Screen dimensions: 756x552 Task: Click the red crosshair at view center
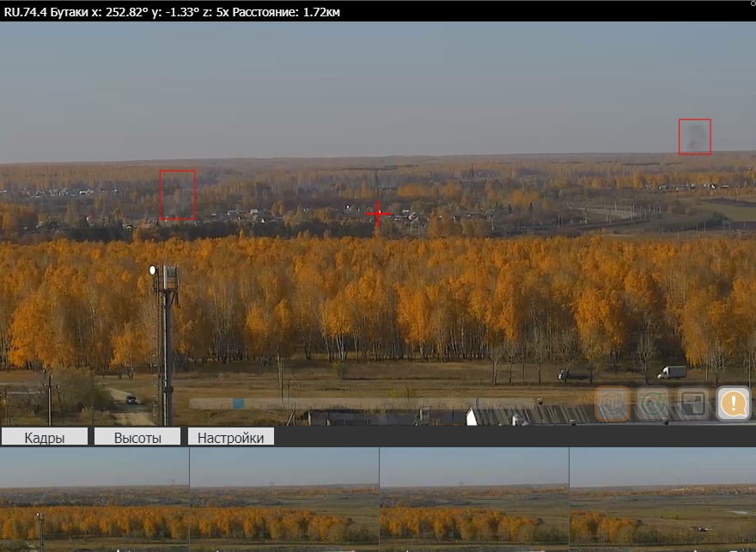point(378,213)
